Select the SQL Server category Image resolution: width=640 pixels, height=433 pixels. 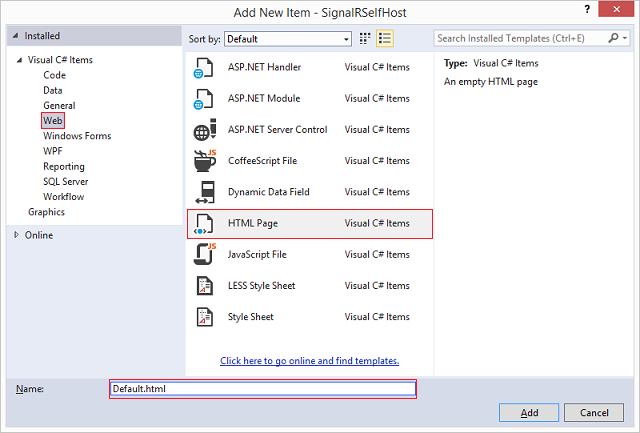[x=66, y=182]
